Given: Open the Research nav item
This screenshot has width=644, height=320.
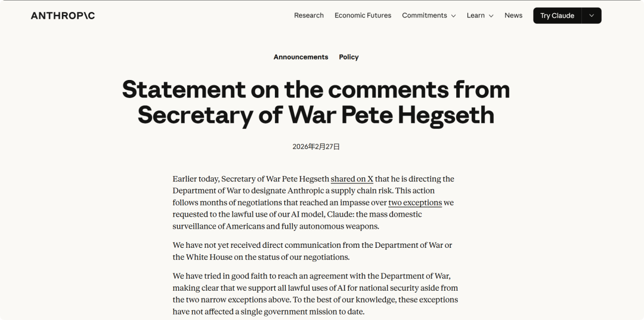Looking at the screenshot, I should (309, 16).
